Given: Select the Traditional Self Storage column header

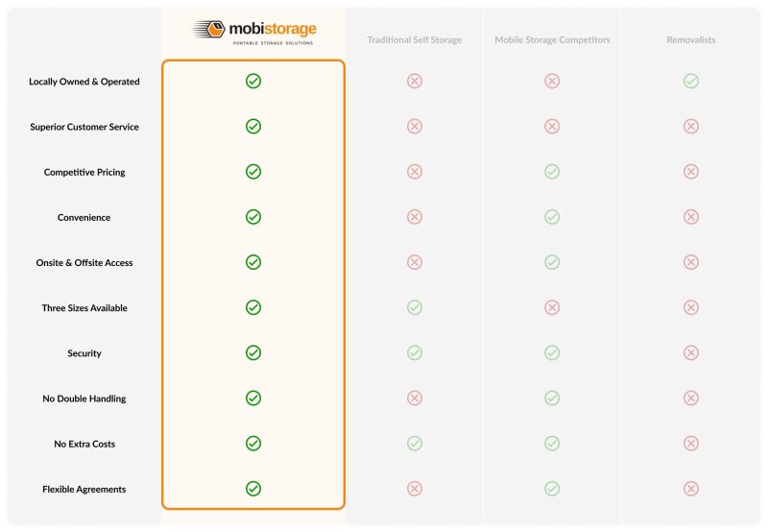Looking at the screenshot, I should point(414,40).
